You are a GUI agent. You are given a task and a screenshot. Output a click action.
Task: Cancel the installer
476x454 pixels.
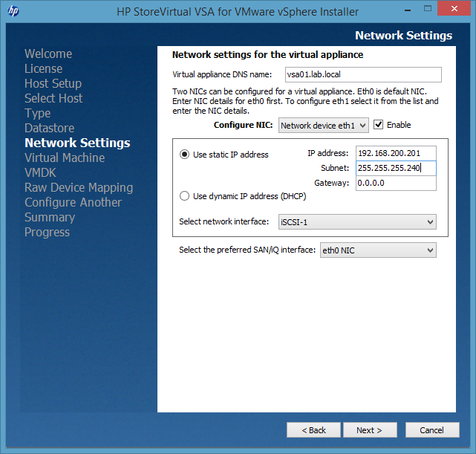[x=432, y=430]
